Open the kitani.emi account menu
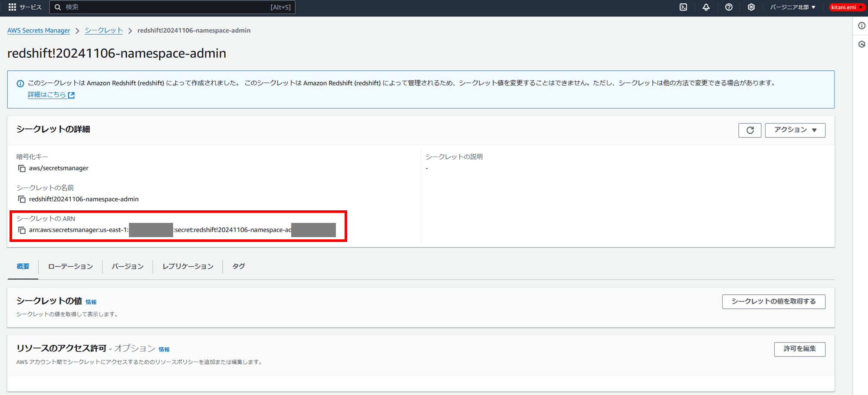 847,7
